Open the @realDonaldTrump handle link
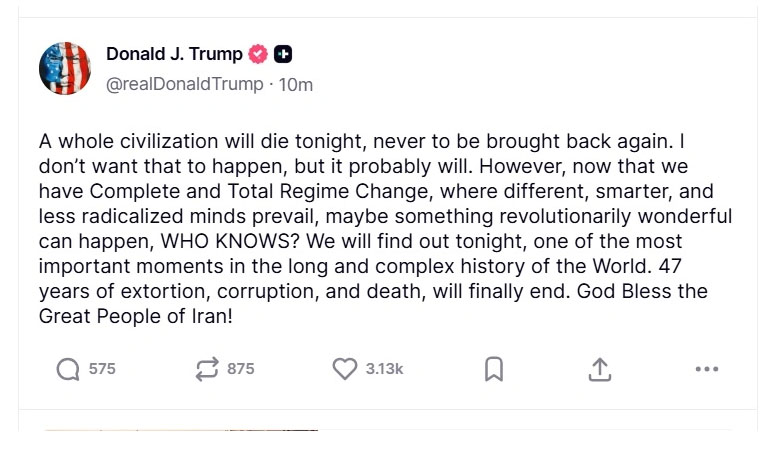The width and height of the screenshot is (775, 456). click(185, 84)
